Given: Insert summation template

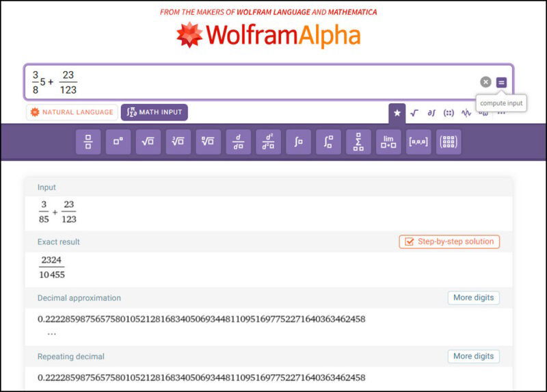Looking at the screenshot, I should click(358, 142).
